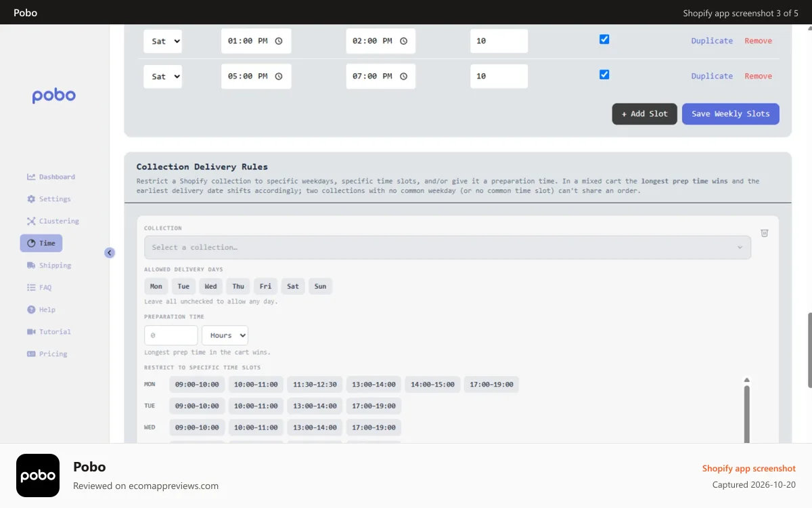Click the 01:00 PM start time field
812x508 pixels.
click(x=256, y=41)
